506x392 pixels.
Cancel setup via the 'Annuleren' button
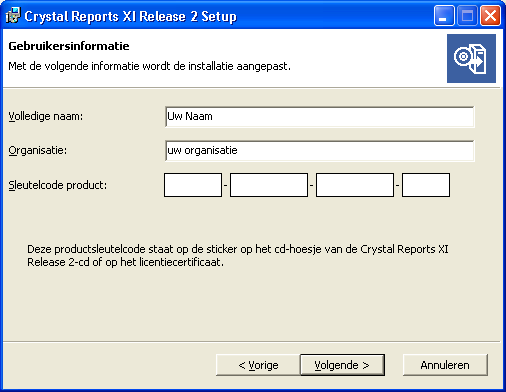(x=445, y=365)
